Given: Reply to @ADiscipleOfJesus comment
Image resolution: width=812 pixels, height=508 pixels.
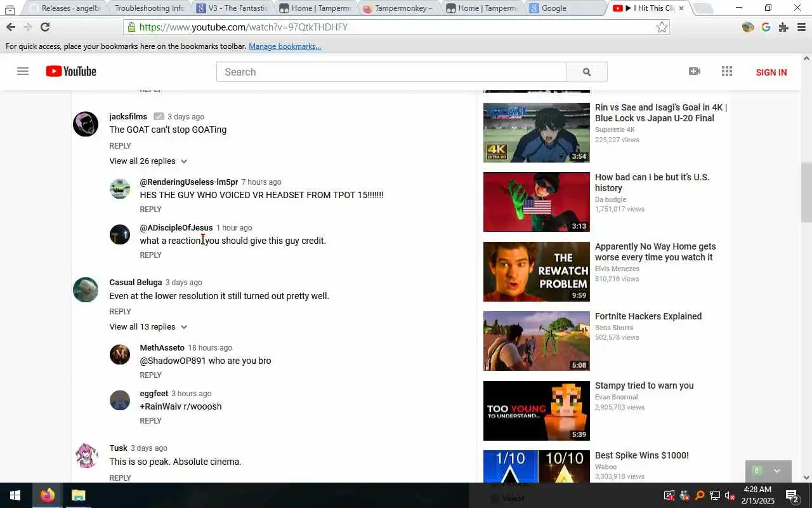Looking at the screenshot, I should pyautogui.click(x=150, y=255).
